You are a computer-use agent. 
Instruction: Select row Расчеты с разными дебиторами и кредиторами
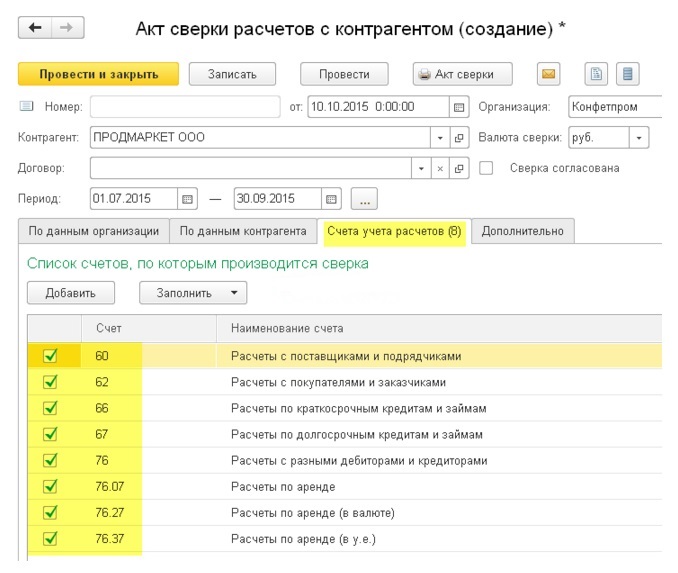tap(345, 460)
